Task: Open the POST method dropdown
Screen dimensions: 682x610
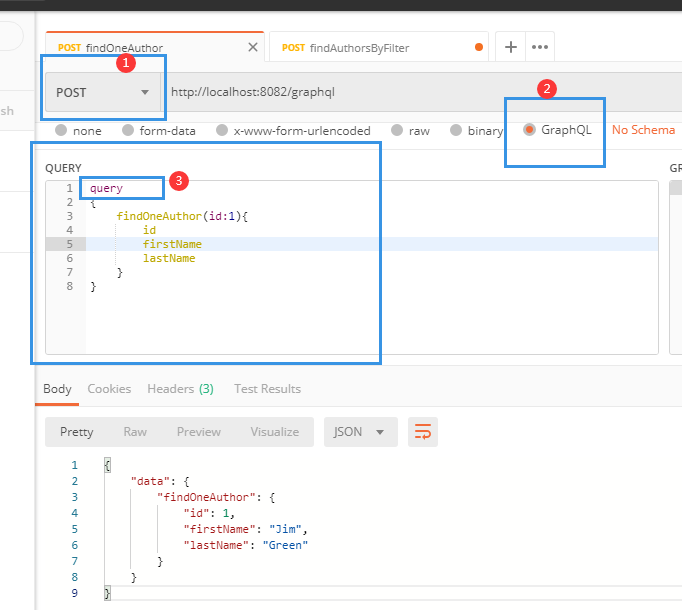Action: (x=103, y=92)
